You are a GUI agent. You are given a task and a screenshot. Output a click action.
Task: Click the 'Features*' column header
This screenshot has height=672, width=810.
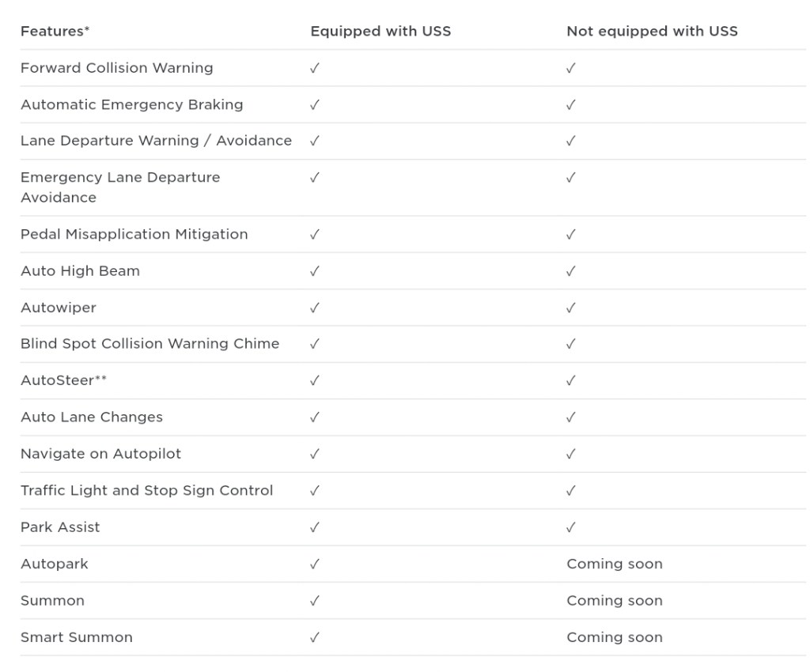(x=52, y=32)
